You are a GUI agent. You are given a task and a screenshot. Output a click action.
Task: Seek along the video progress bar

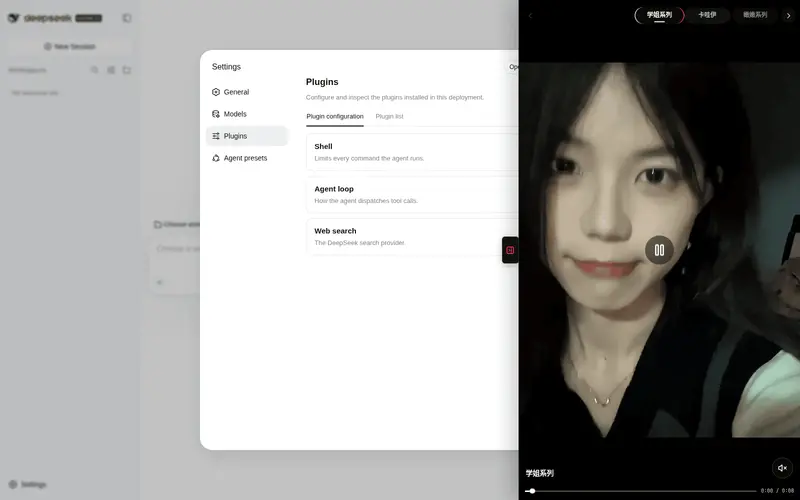click(641, 491)
